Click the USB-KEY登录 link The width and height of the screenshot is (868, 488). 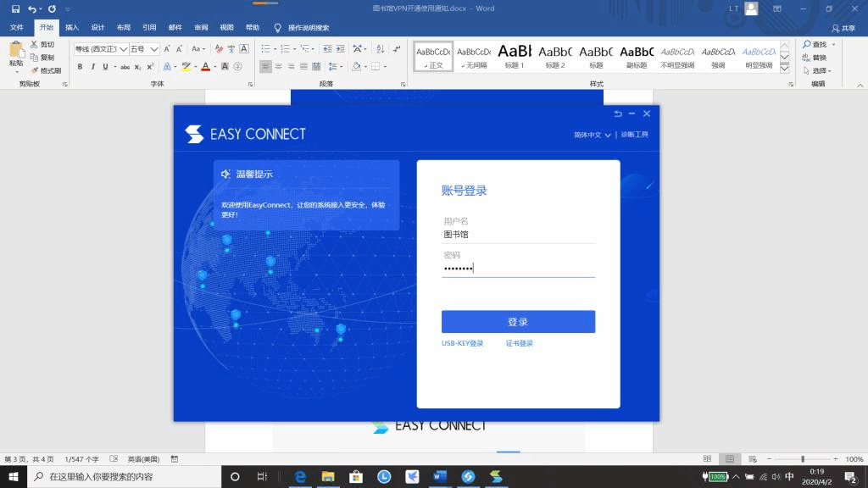click(462, 343)
